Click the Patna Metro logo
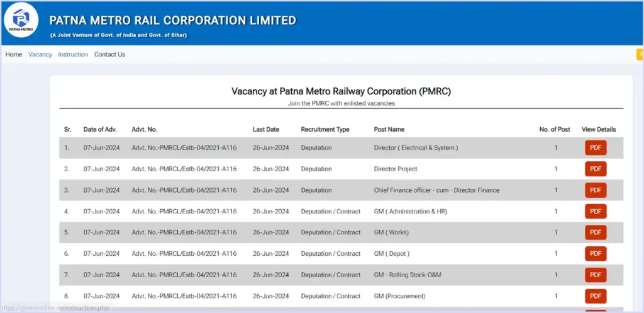 21,20
